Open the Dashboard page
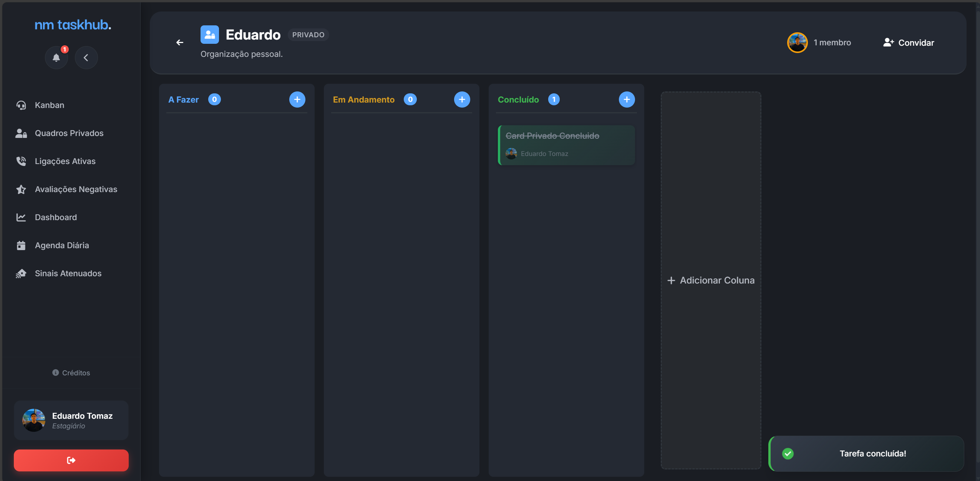The image size is (980, 481). (x=56, y=217)
